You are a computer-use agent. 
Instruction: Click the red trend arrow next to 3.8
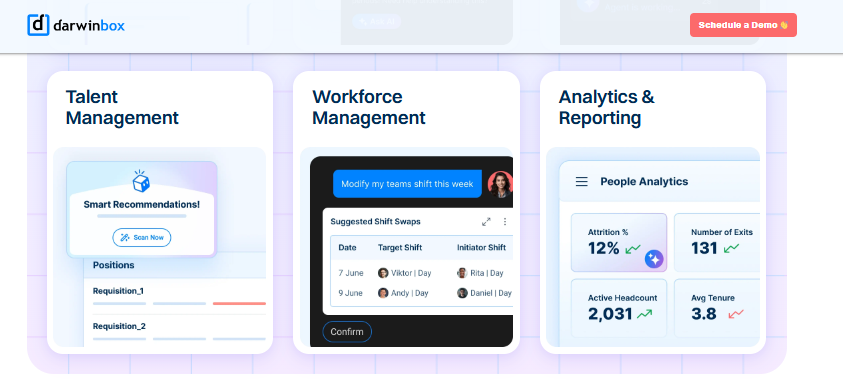coord(735,314)
